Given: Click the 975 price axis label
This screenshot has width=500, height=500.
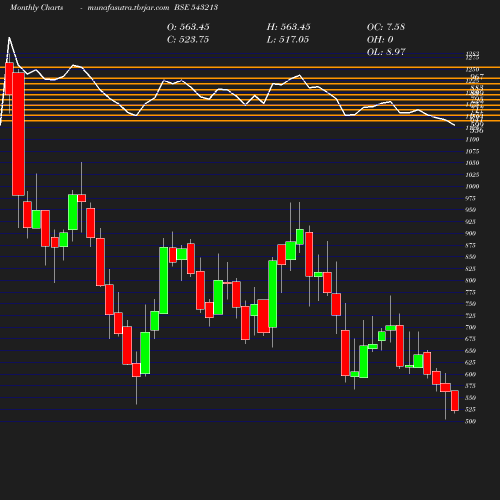Looking at the screenshot, I should click(x=471, y=198).
